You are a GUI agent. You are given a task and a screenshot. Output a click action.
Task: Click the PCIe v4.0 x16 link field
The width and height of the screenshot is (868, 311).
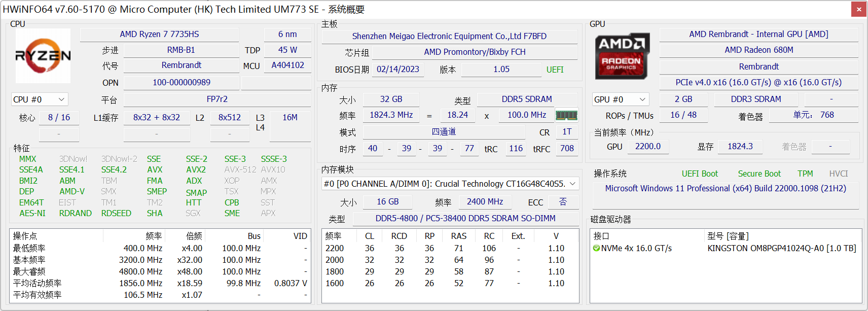click(x=758, y=82)
